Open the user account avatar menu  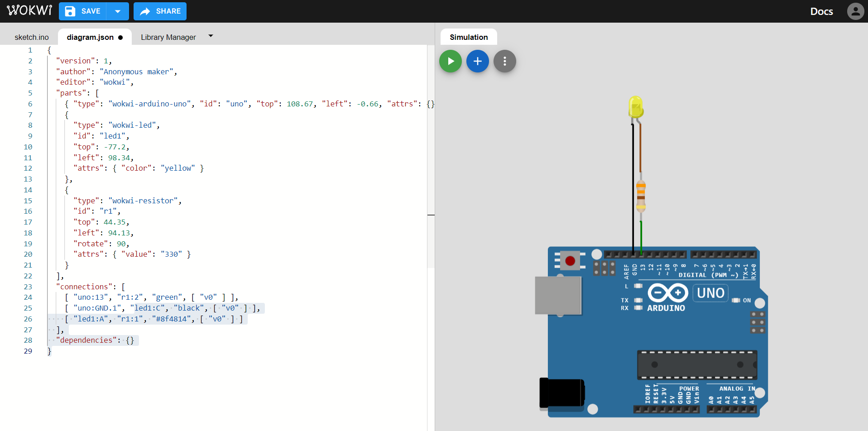855,11
